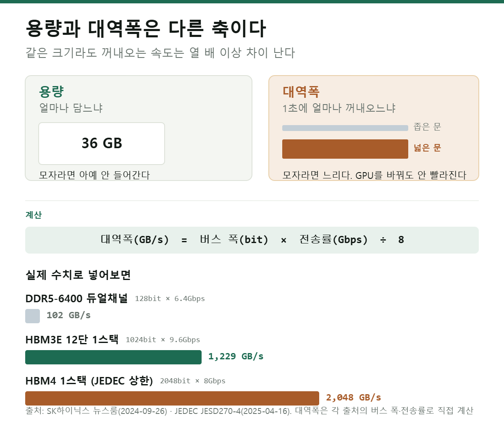Click the text '모자라면 느리다. GPU를 바꿔도 안 빨라진다'
Screen dimensions: 504x424
coord(374,175)
